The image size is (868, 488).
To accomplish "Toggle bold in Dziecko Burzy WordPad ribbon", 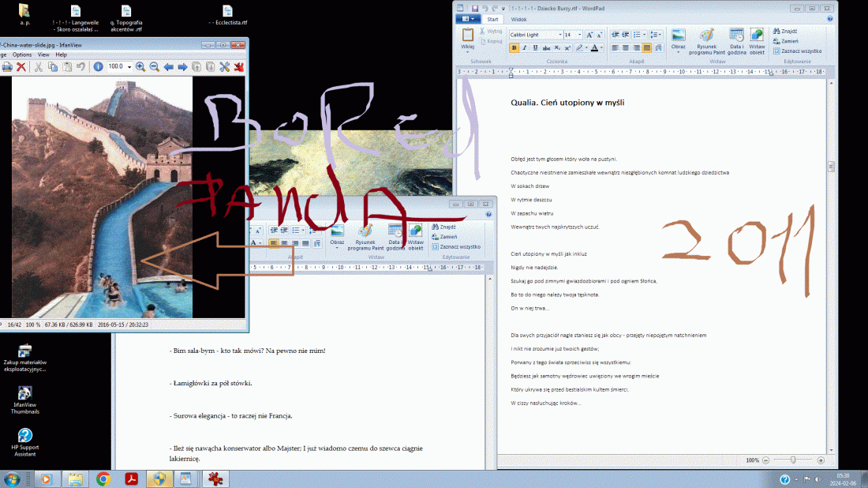I will 514,48.
